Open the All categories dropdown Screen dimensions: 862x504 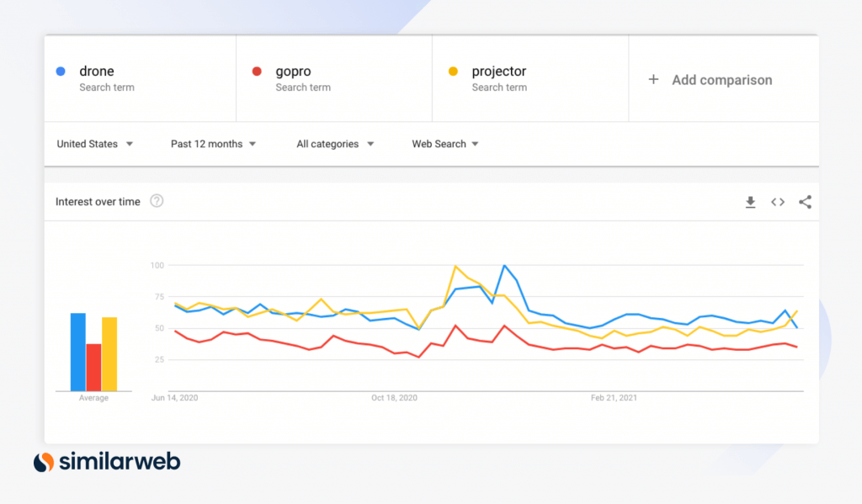[x=335, y=144]
